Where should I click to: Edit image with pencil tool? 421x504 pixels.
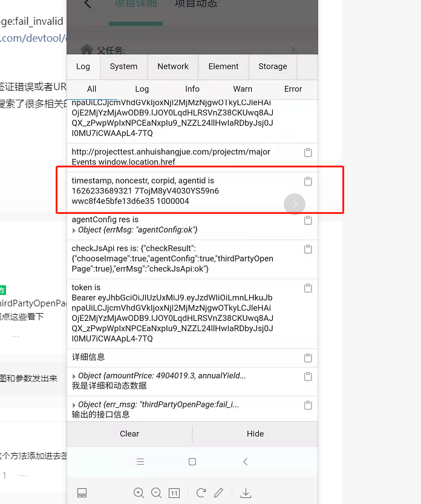tap(219, 493)
